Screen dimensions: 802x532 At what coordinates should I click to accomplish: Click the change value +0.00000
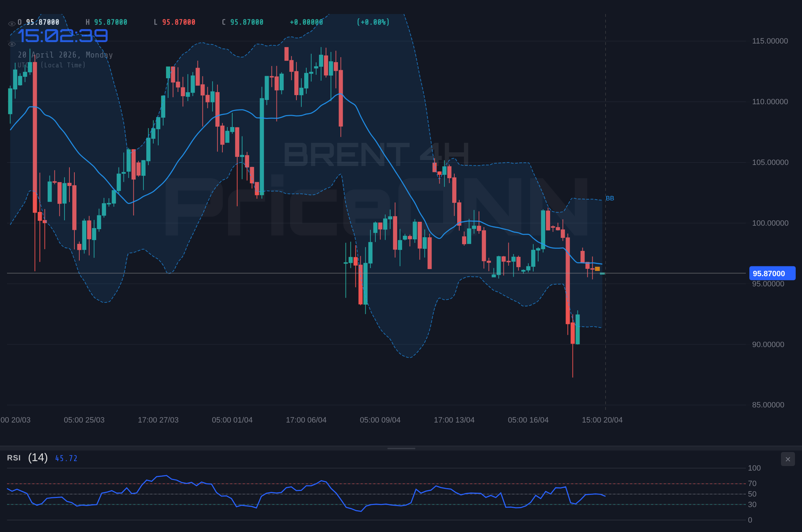306,22
